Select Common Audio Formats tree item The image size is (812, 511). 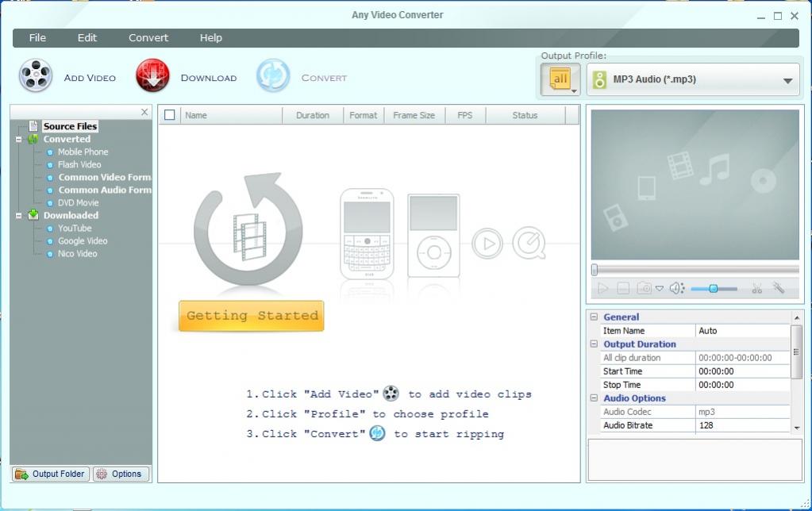[x=105, y=190]
